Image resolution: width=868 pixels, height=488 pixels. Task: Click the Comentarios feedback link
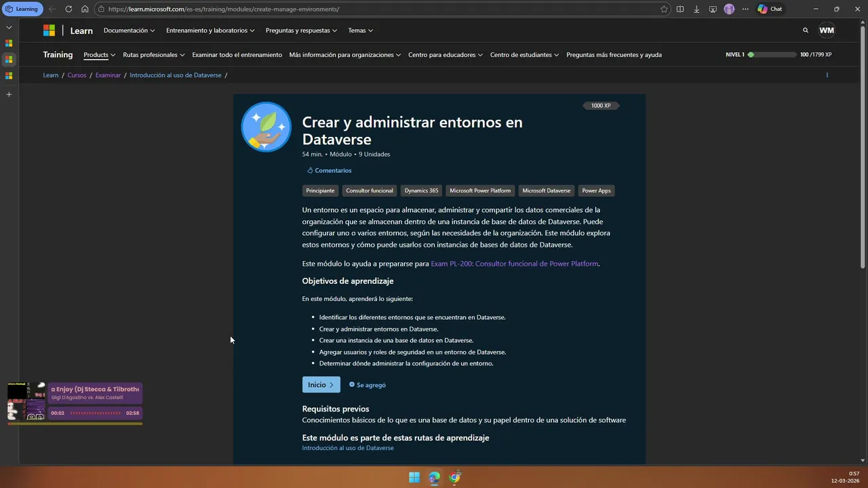pyautogui.click(x=329, y=171)
